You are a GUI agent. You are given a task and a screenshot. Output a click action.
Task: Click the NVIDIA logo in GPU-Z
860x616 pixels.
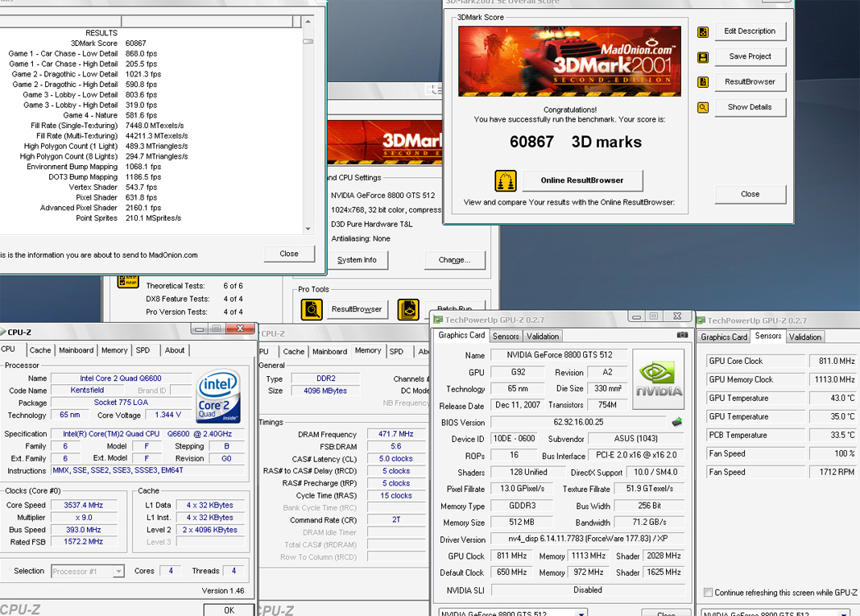(659, 379)
